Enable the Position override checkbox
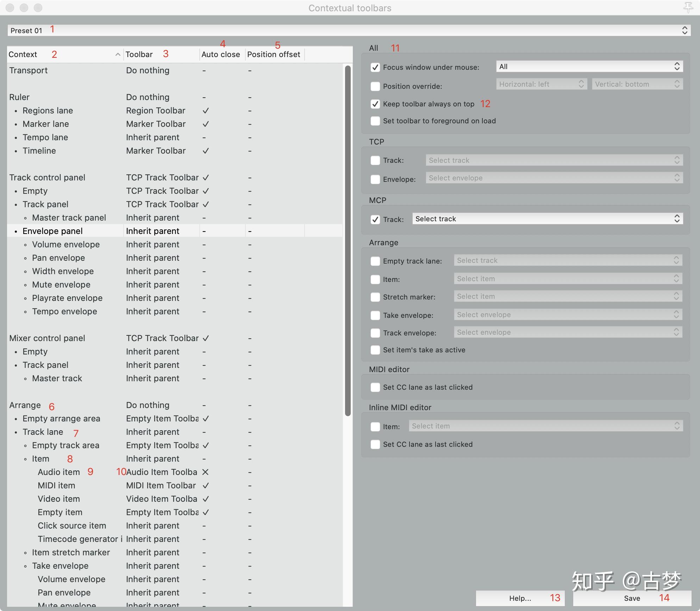 [x=375, y=86]
